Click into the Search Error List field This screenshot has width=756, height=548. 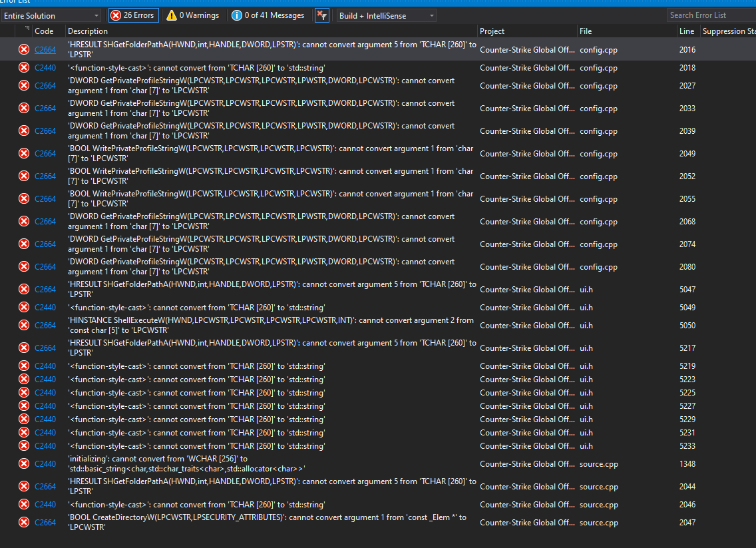(x=709, y=15)
